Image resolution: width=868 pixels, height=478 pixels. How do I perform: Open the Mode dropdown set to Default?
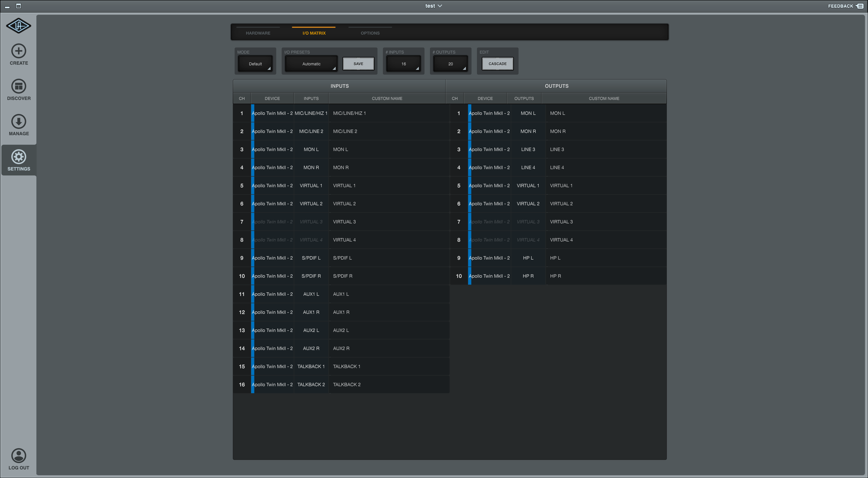(x=255, y=64)
